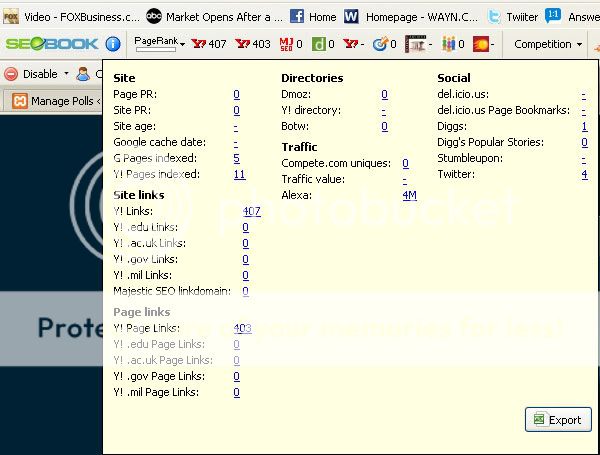The height and width of the screenshot is (455, 600).
Task: Click the Twitter value 4
Action: [x=584, y=174]
